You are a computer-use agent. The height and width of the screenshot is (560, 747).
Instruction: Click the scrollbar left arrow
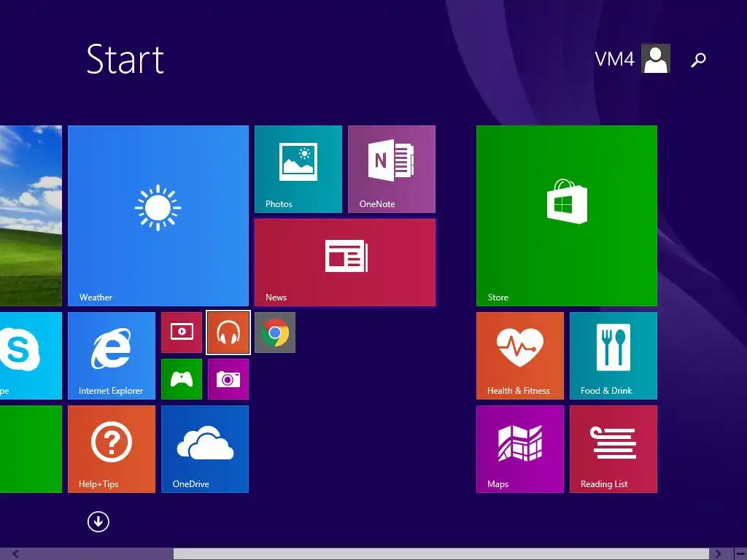(15, 554)
